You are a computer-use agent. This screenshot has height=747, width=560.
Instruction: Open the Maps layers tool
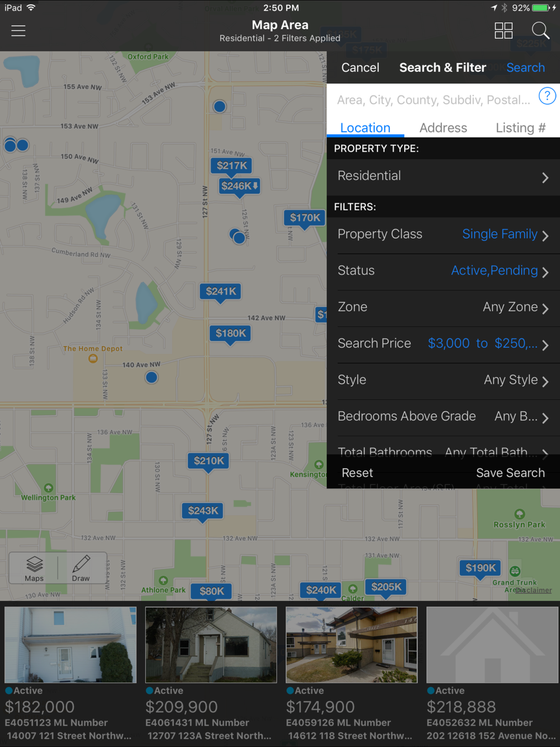[x=34, y=568]
